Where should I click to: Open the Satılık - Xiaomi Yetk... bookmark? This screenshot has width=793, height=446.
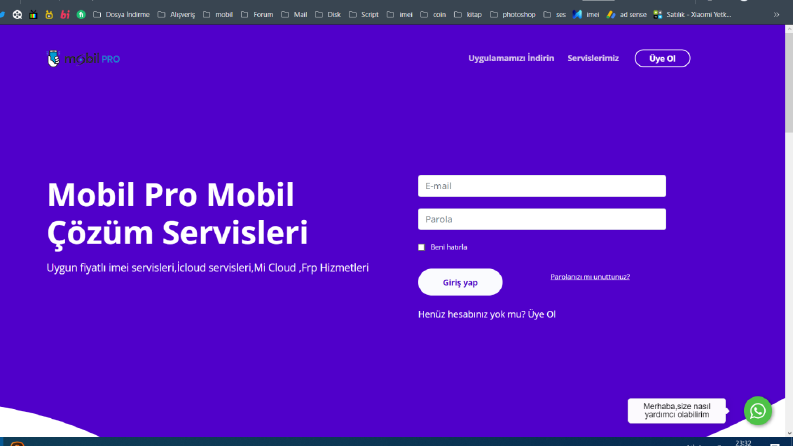(692, 15)
